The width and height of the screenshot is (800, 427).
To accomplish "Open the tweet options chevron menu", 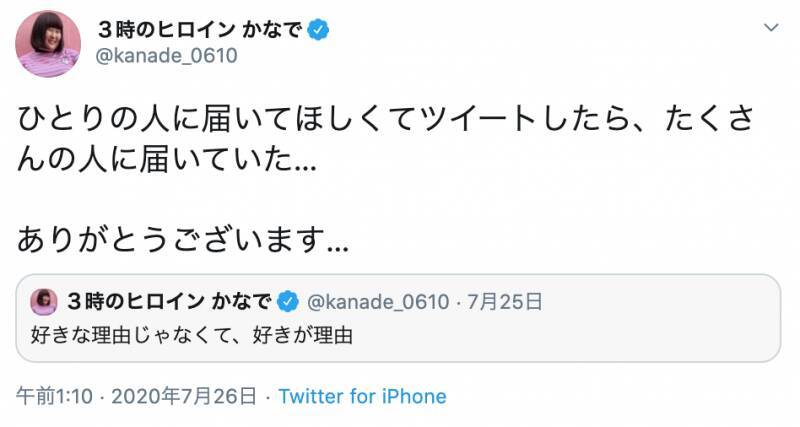I will click(767, 29).
